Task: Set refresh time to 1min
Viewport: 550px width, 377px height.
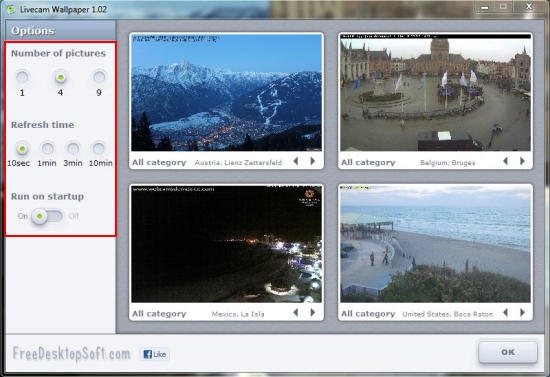Action: coord(48,149)
